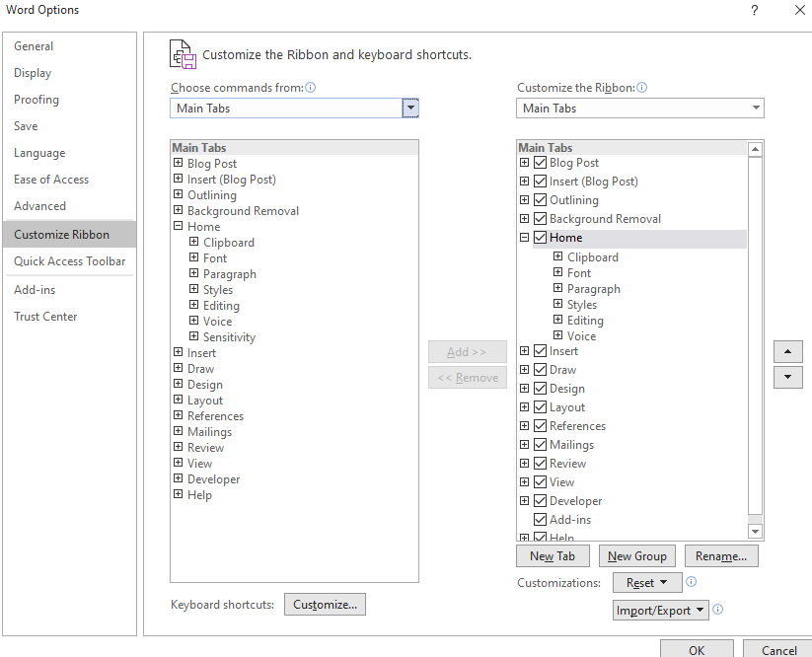Open the Advanced options category
Viewport: 812px width, 657px height.
tap(69, 206)
